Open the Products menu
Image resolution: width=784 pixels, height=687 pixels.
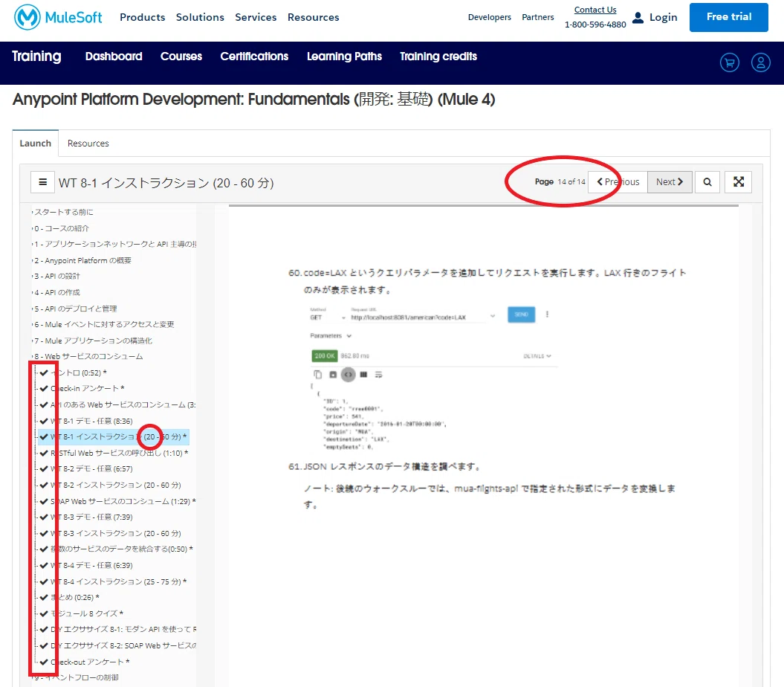[143, 17]
